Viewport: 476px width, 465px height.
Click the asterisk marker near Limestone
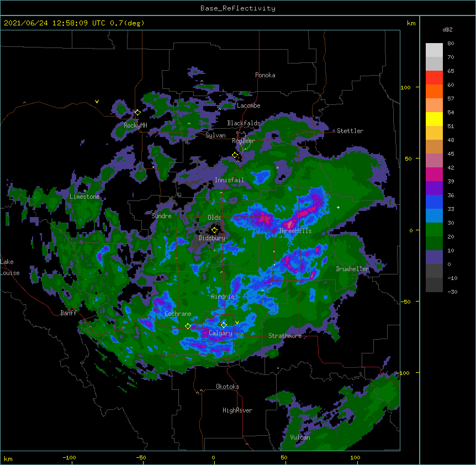pyautogui.click(x=84, y=191)
